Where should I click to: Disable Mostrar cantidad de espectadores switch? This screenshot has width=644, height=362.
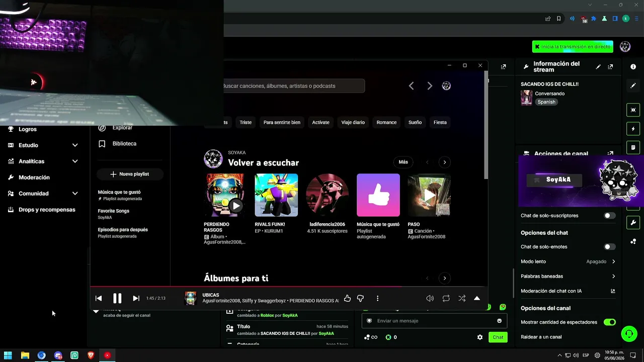[x=609, y=322]
